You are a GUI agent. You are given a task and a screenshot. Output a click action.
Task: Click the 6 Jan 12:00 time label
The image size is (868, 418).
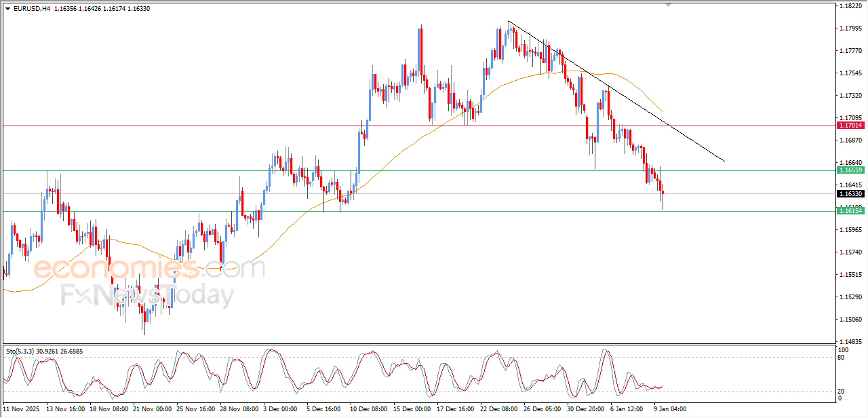(x=627, y=409)
